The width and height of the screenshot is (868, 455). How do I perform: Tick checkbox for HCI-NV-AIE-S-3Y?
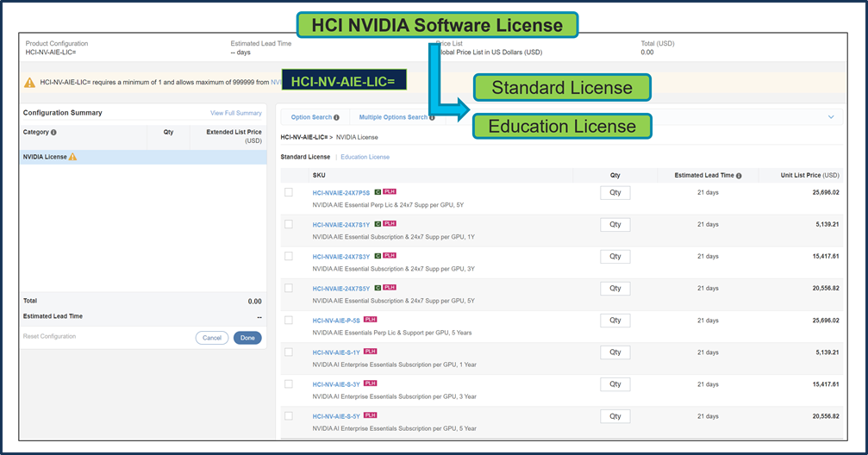(x=289, y=384)
